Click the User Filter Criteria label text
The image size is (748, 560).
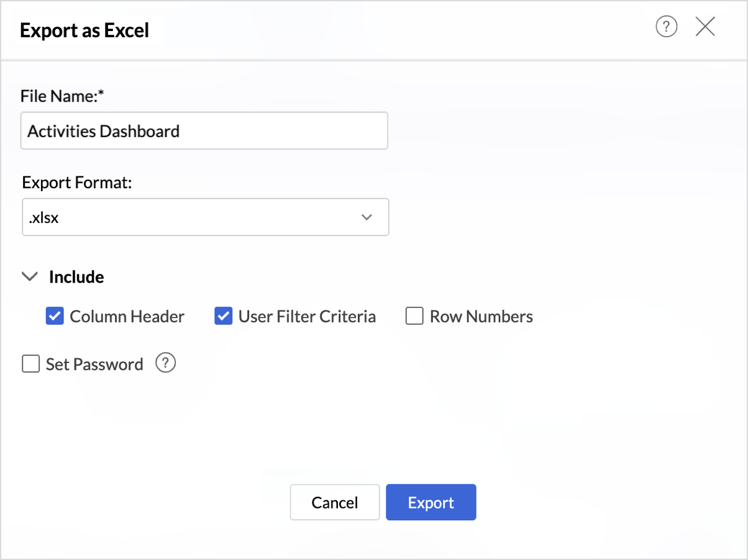[x=307, y=317]
